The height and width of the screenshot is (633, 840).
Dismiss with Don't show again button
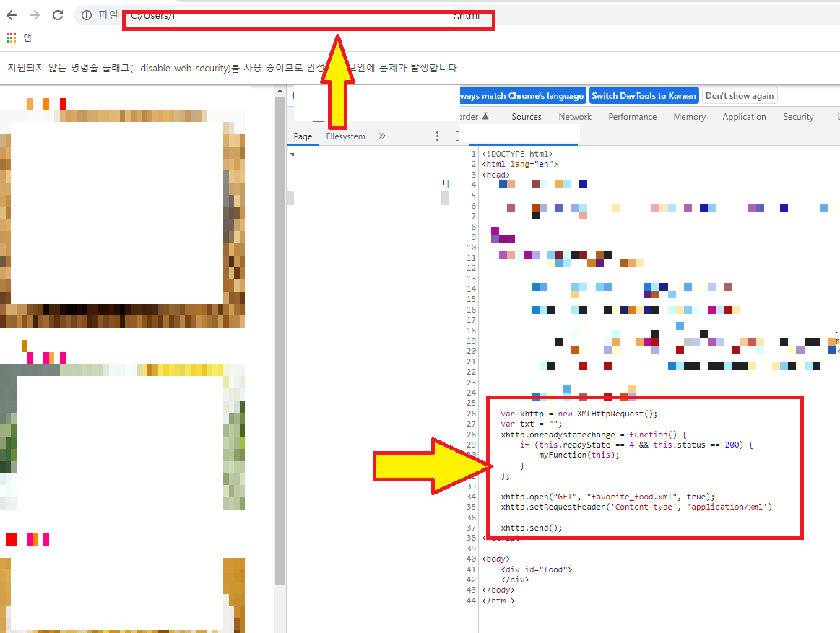pyautogui.click(x=740, y=96)
